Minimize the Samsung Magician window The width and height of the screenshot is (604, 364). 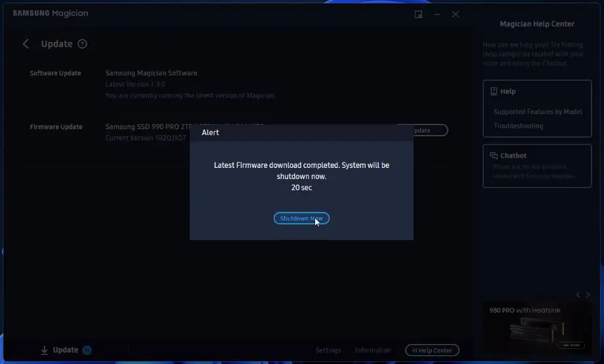437,14
